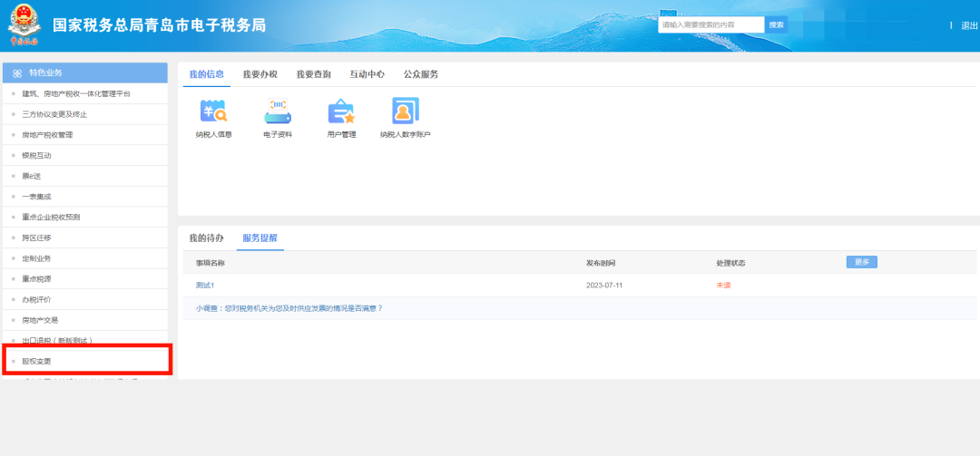The height and width of the screenshot is (456, 980).
Task: Open the 小调查 invoice satisfaction survey link
Action: (x=289, y=308)
